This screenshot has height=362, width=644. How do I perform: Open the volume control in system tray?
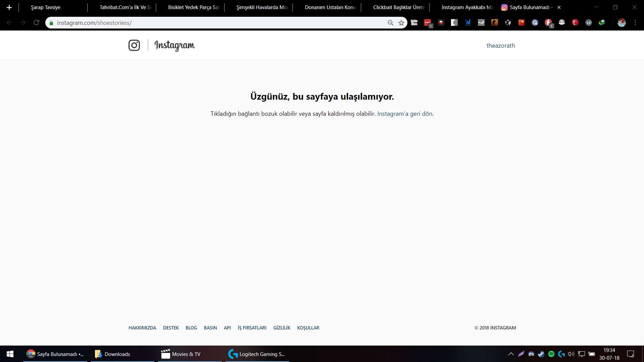click(571, 354)
